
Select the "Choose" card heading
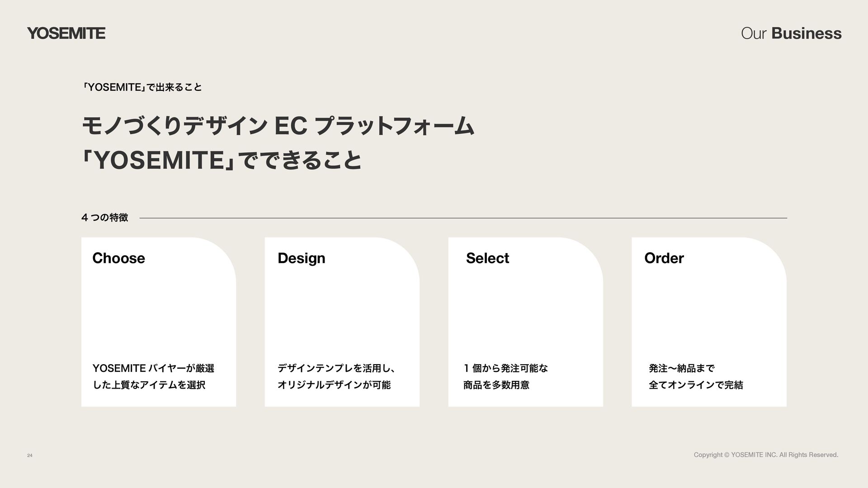tap(118, 258)
